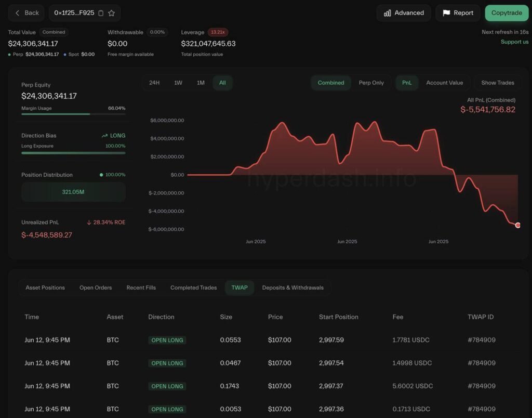The image size is (532, 418).
Task: Toggle the Combined chart view
Action: (x=330, y=83)
